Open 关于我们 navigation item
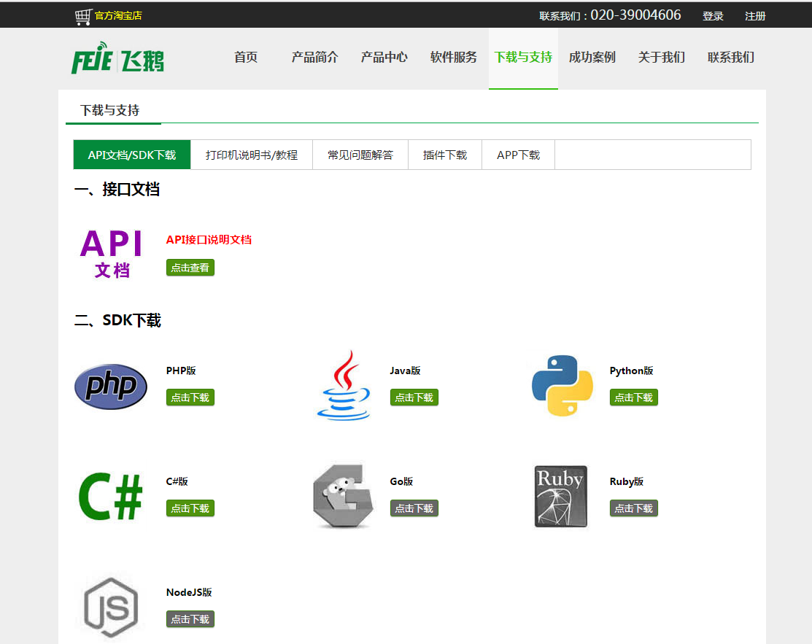This screenshot has width=812, height=644. pos(661,58)
